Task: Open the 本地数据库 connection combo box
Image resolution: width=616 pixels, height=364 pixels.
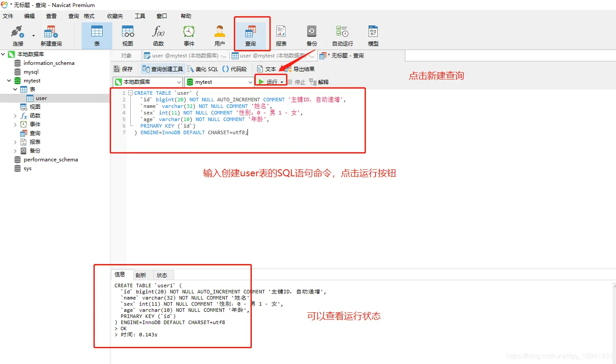Action: click(x=148, y=82)
